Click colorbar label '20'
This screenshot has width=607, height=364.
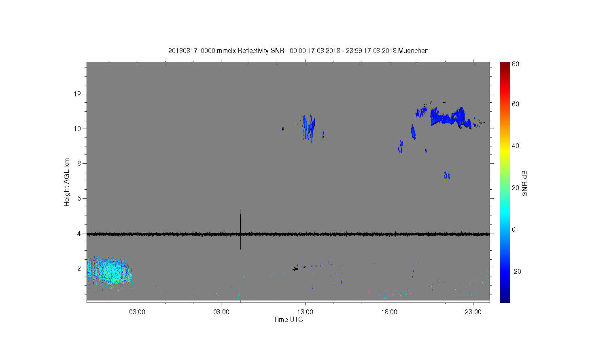pyautogui.click(x=516, y=188)
